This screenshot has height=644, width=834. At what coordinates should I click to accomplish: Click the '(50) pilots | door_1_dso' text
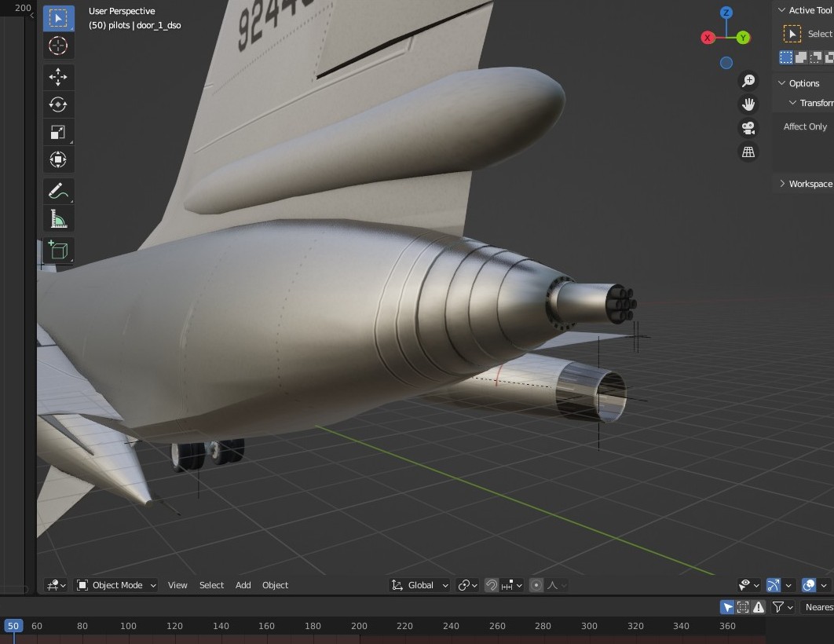pos(134,25)
